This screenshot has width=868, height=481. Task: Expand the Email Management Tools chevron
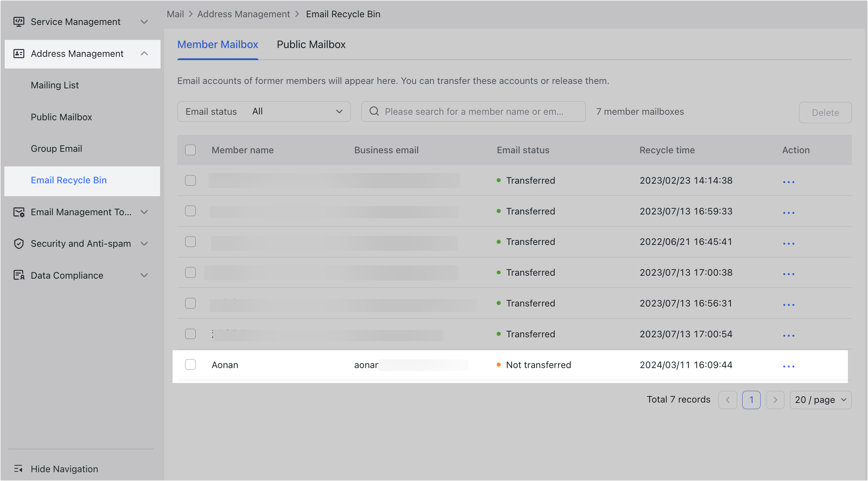(144, 212)
